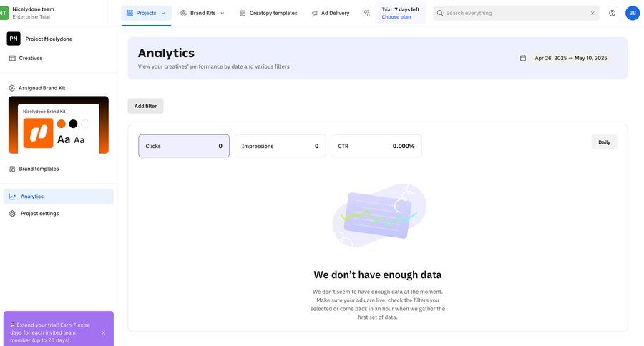Open Brand templates in sidebar

pos(39,169)
